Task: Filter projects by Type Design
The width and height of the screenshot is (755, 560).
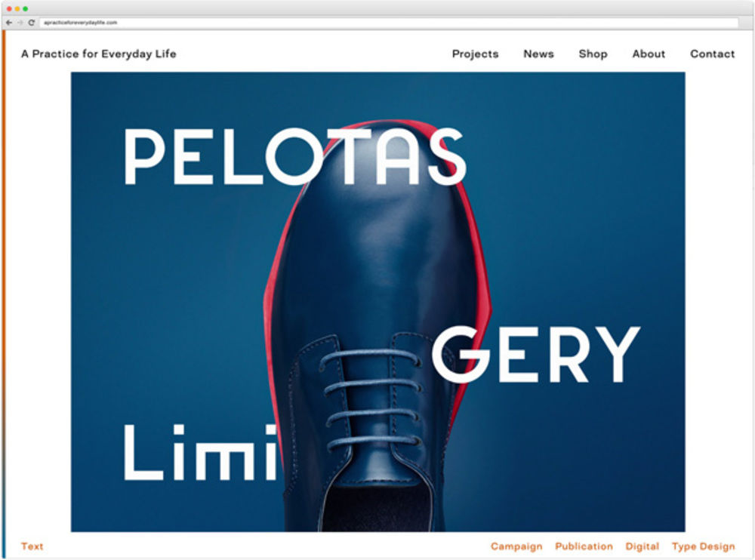Action: tap(704, 546)
